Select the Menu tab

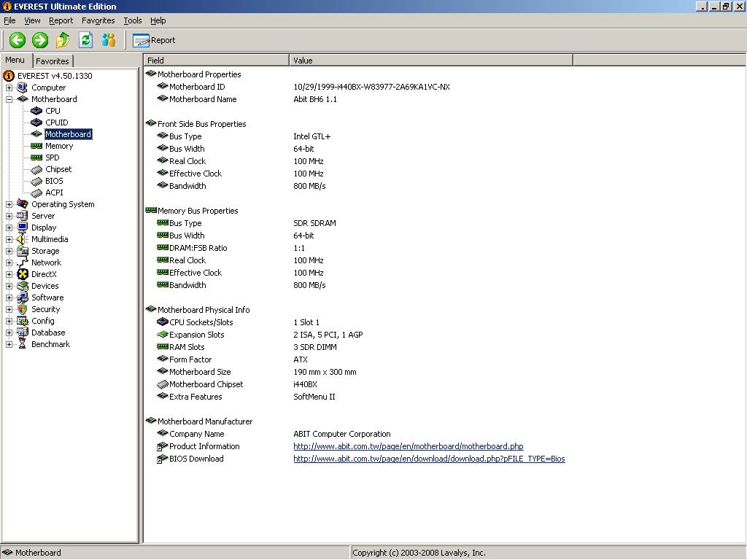(x=15, y=60)
